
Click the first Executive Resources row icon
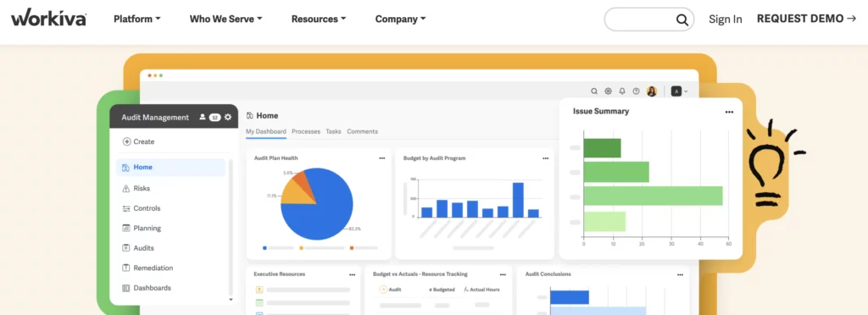click(x=259, y=290)
